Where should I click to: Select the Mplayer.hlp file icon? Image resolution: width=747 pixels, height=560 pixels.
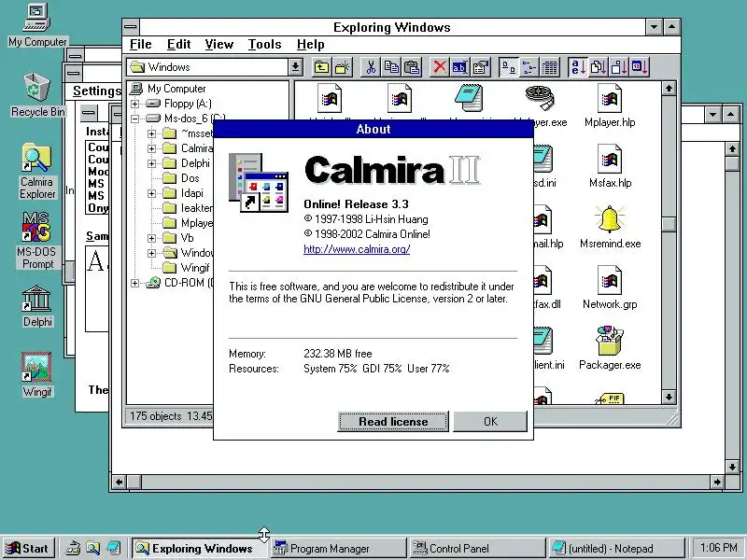[x=610, y=105]
